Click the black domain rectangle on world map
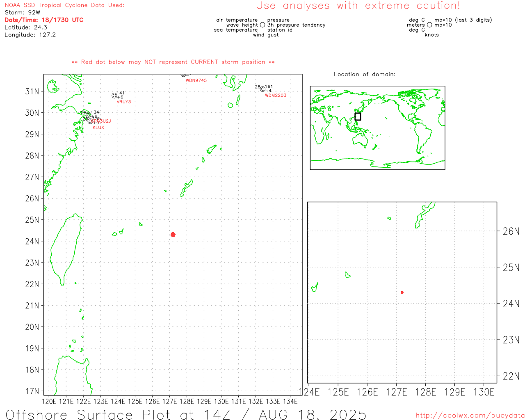Screen dimensions: 525x420 pyautogui.click(x=358, y=116)
